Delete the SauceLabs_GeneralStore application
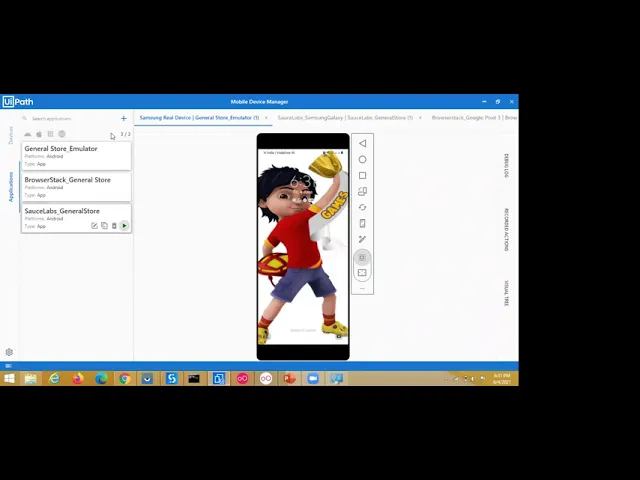This screenshot has width=640, height=480. pyautogui.click(x=114, y=226)
